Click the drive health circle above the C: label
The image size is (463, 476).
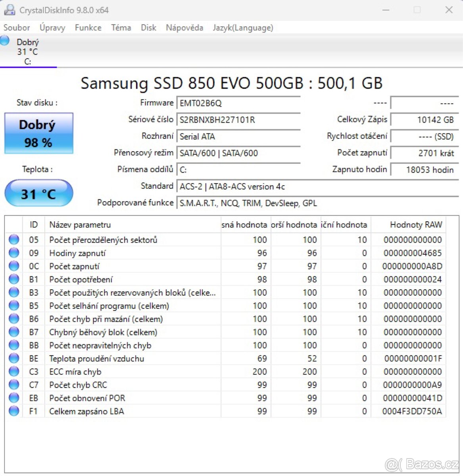[5, 40]
